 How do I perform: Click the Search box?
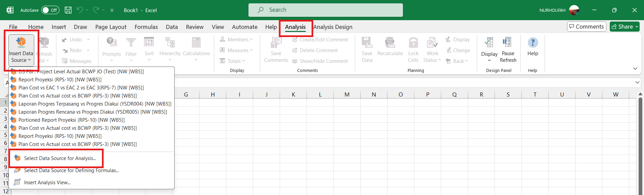(325, 10)
